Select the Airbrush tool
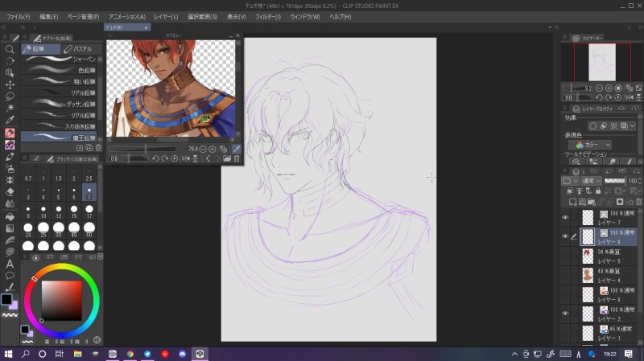The width and height of the screenshot is (644, 361). coord(10,168)
